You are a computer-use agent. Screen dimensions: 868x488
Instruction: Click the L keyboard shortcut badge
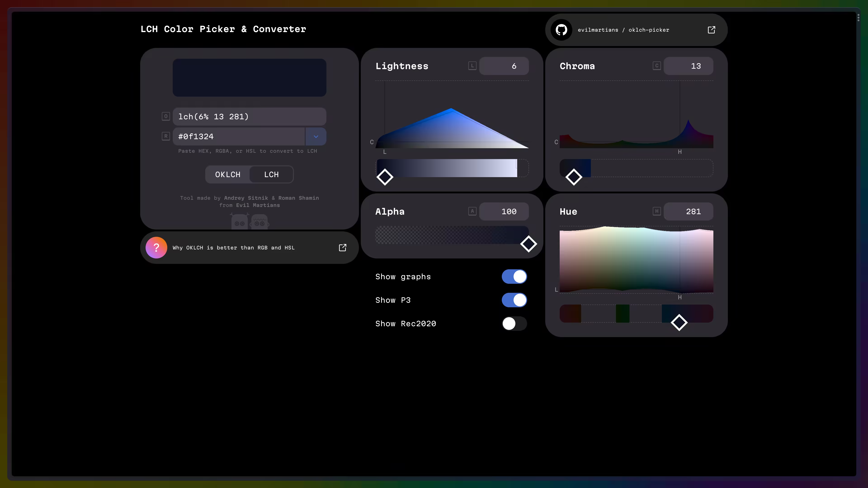(472, 66)
